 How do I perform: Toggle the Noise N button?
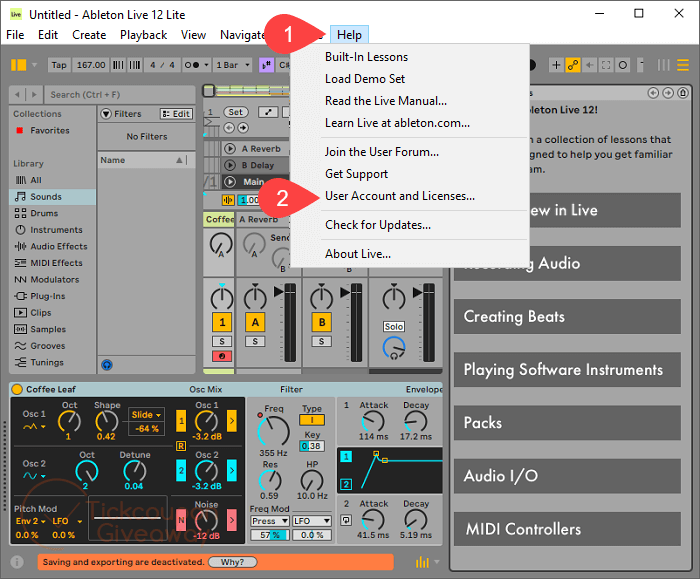(x=181, y=520)
